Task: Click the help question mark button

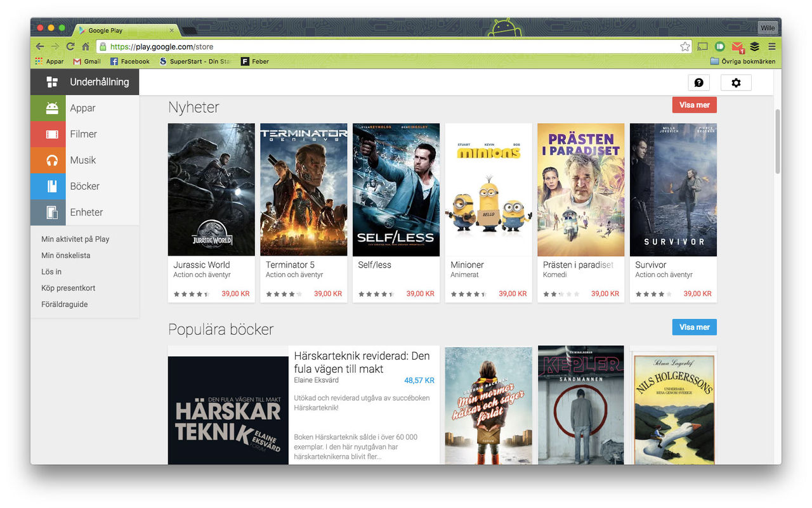Action: click(x=699, y=82)
